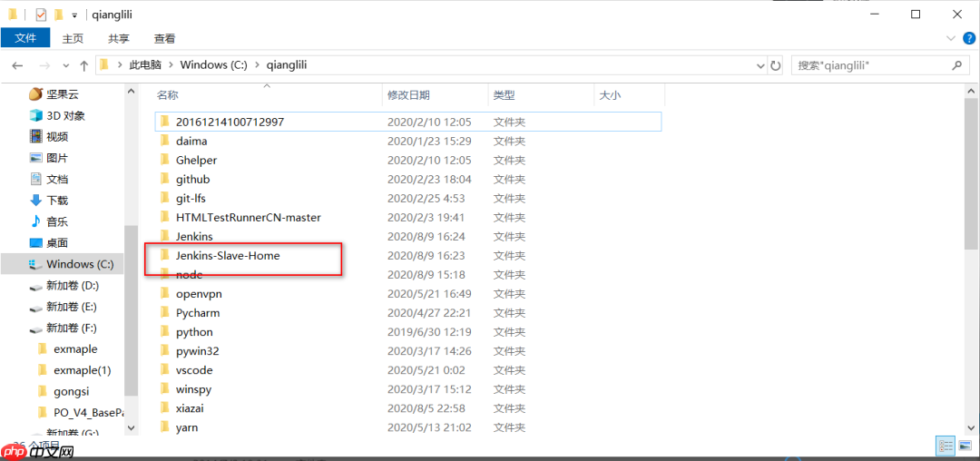980x461 pixels.
Task: Open the Customize Quick Access Toolbar arrow
Action: pyautogui.click(x=74, y=15)
